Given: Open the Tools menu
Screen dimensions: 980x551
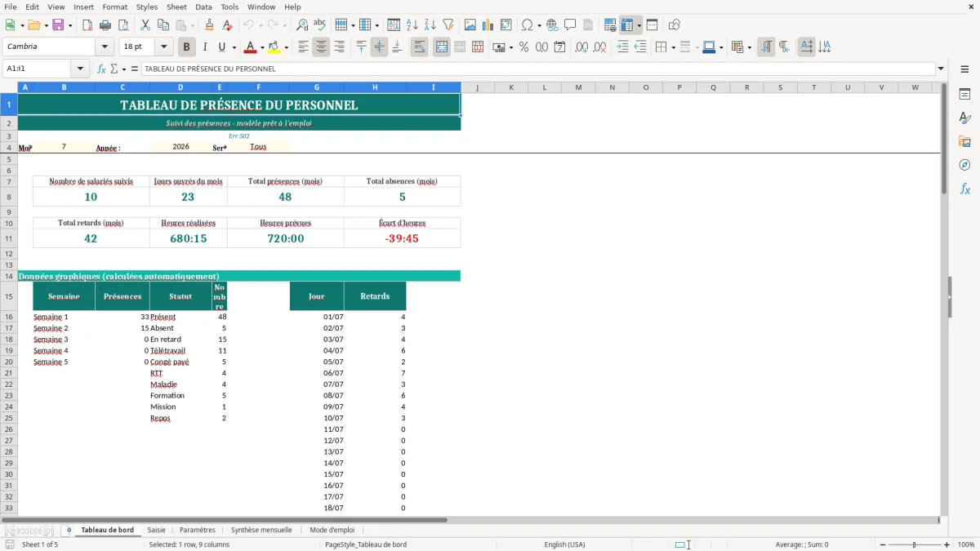Looking at the screenshot, I should 229,7.
